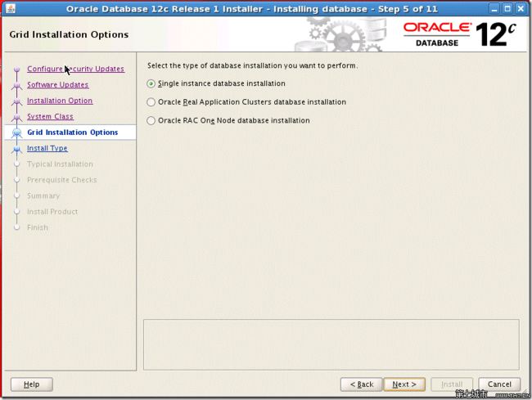Open Install Type step link
The width and height of the screenshot is (532, 400).
[x=47, y=148]
